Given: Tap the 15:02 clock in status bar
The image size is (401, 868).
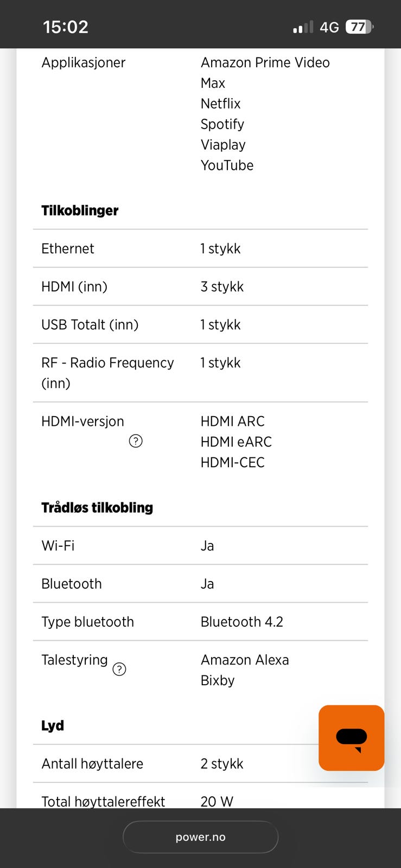Looking at the screenshot, I should point(66,27).
